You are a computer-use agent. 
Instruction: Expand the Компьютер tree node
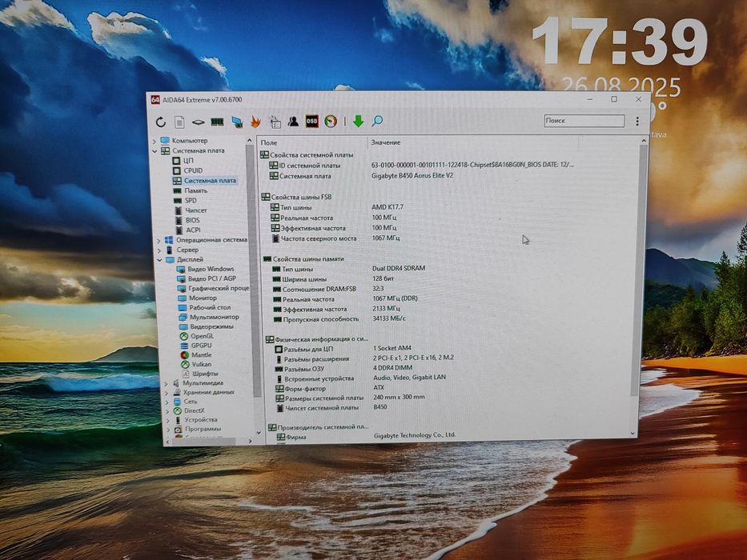155,142
